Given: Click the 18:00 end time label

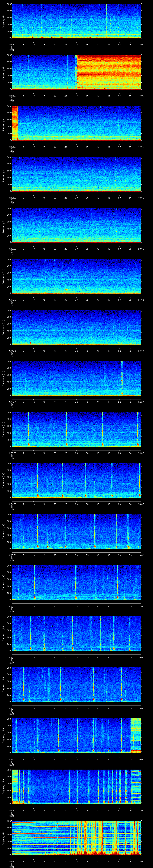Looking at the screenshot, I should pos(141,147).
